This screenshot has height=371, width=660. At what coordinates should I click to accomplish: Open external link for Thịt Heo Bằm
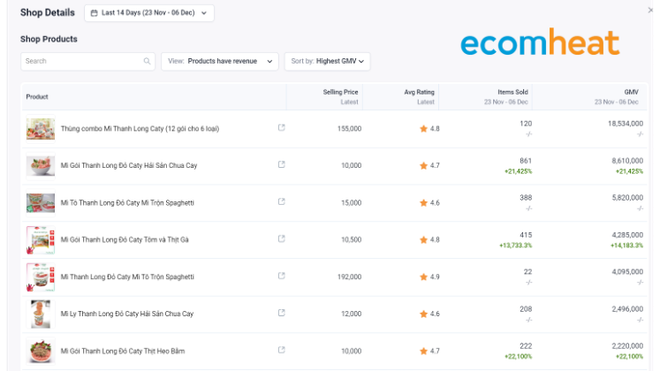(282, 350)
